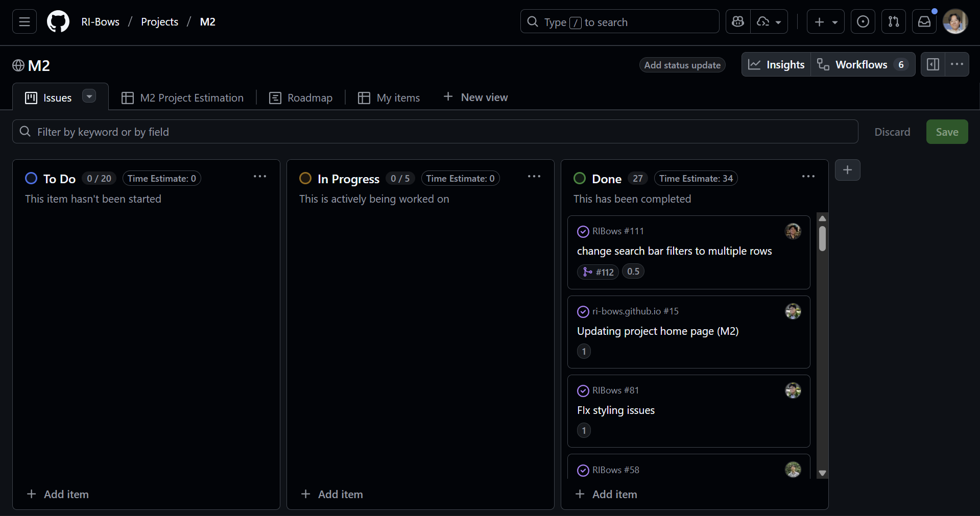Add a new column with plus button

click(x=847, y=170)
